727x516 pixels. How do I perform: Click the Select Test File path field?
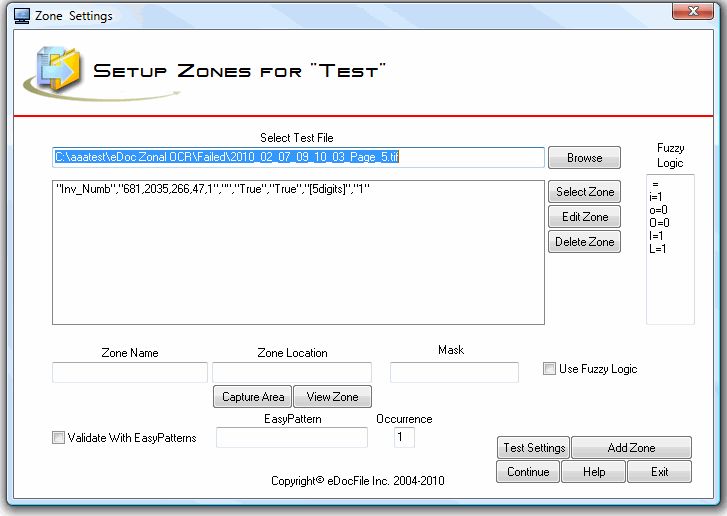pos(298,157)
